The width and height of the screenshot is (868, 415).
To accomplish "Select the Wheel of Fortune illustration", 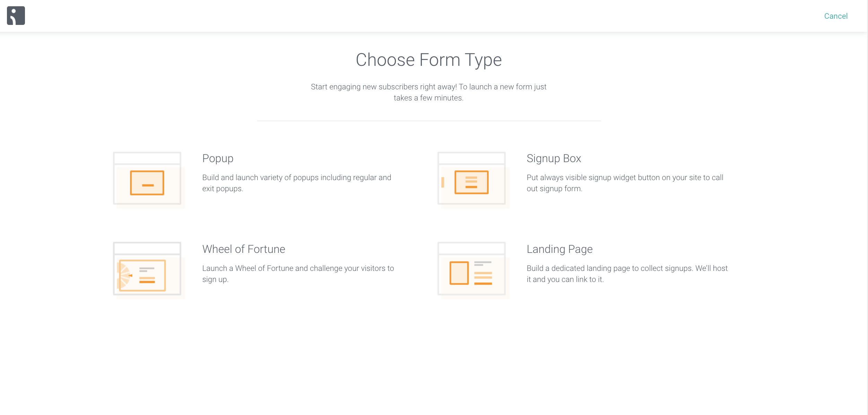I will click(x=149, y=270).
